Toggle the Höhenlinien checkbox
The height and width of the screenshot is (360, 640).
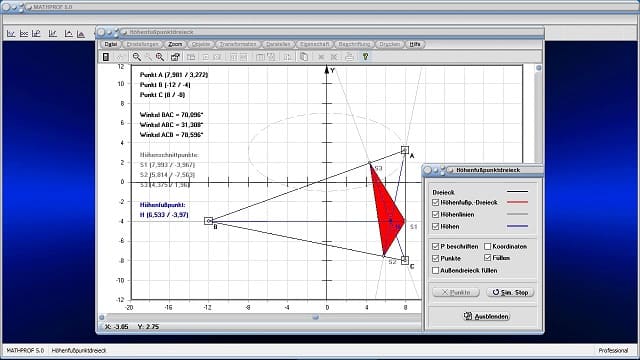coord(436,214)
